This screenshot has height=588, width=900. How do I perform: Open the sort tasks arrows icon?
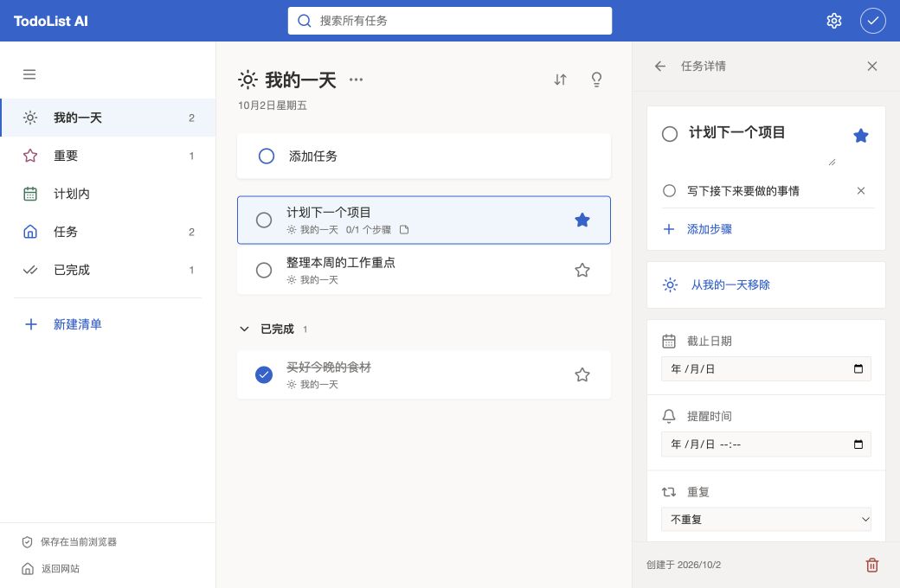[560, 80]
